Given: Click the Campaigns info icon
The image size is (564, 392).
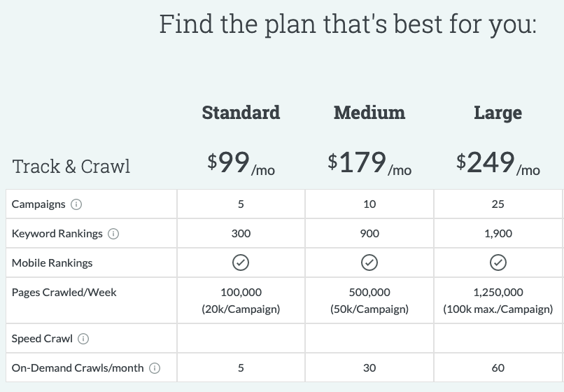Looking at the screenshot, I should click(77, 204).
